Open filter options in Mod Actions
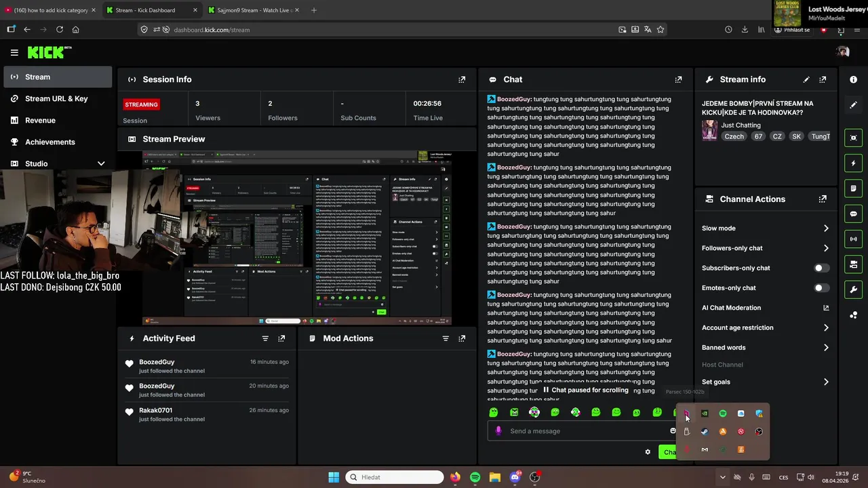Screen dimensions: 868x488 pyautogui.click(x=446, y=338)
